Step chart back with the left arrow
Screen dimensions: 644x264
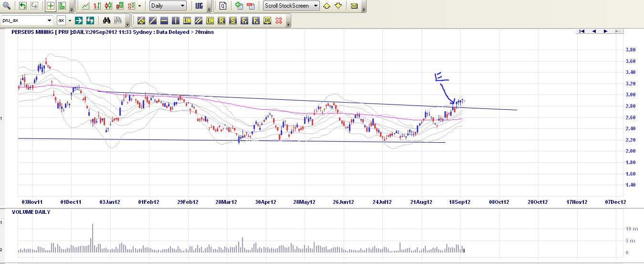click(x=594, y=31)
